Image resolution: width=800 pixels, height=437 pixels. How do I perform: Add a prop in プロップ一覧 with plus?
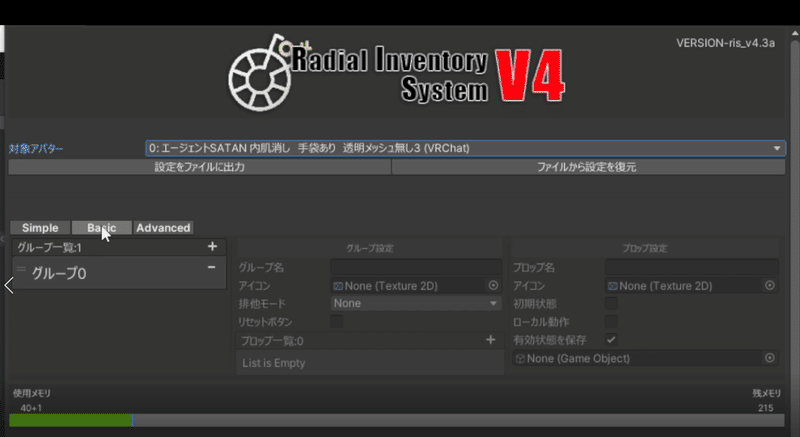tap(490, 340)
